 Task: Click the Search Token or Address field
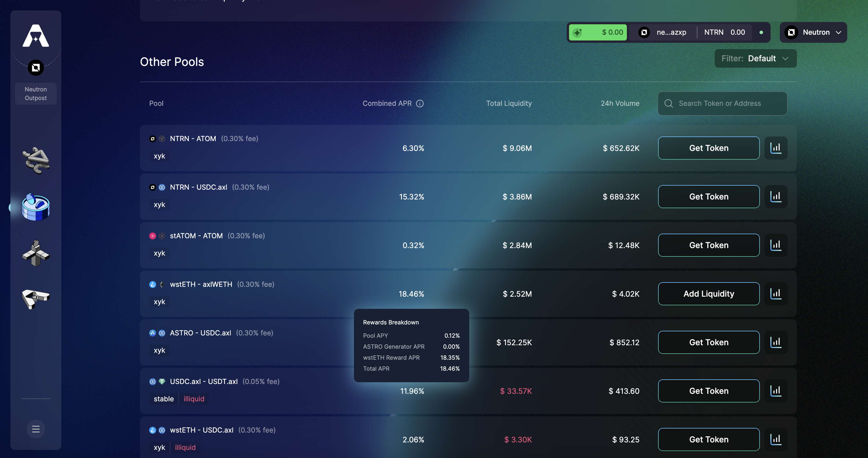(x=723, y=104)
